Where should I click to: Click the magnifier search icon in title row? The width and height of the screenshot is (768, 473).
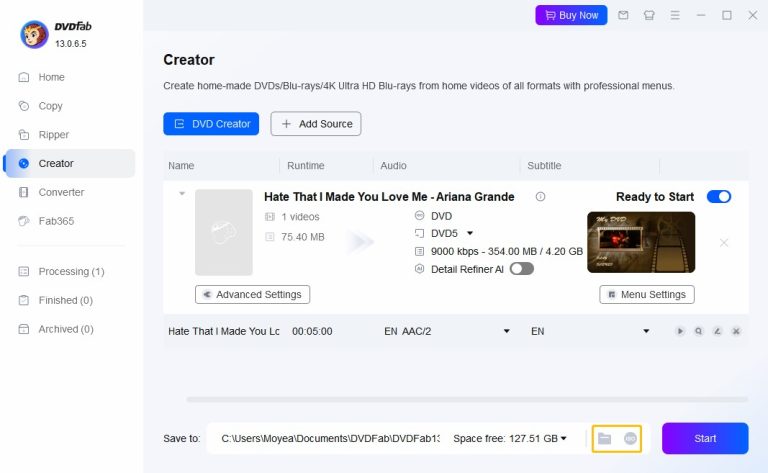(x=698, y=331)
